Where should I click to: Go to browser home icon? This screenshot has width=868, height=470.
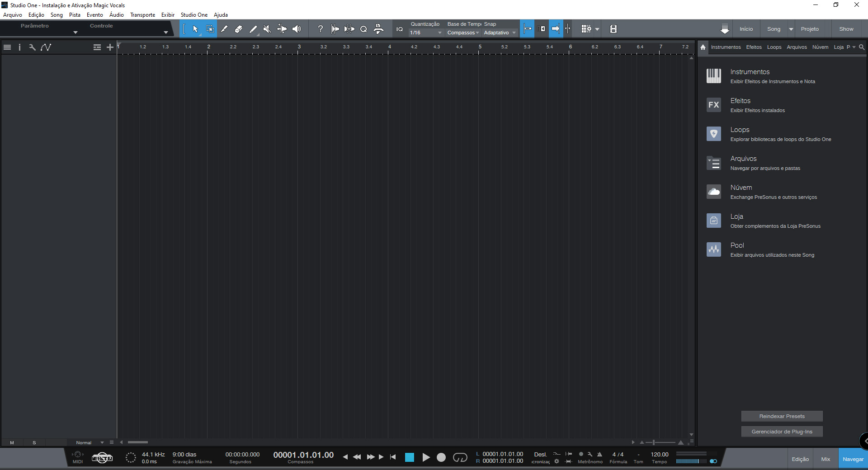point(703,47)
